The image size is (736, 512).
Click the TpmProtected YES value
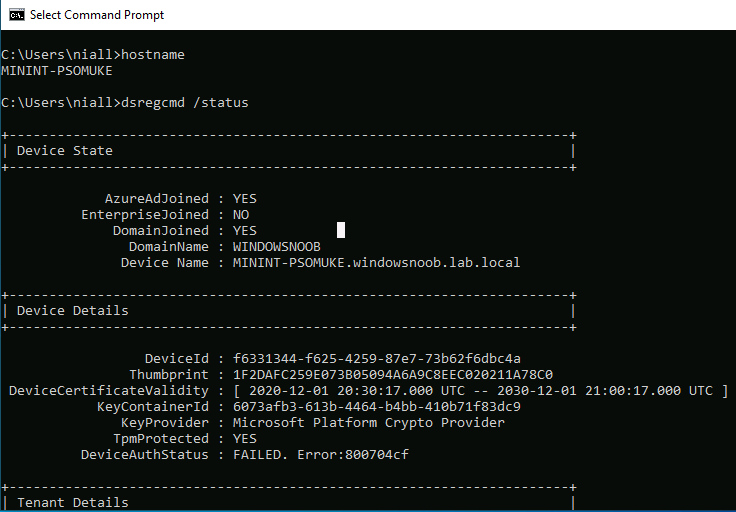tap(245, 438)
